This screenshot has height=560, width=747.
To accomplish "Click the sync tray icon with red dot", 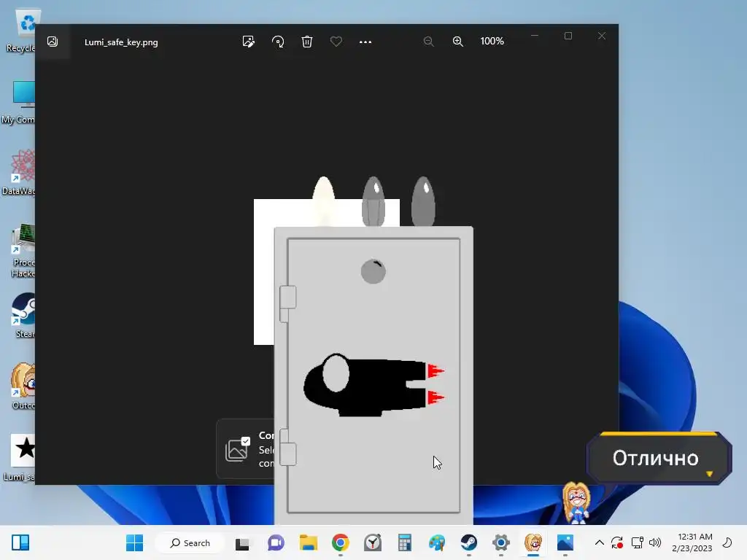I will 617,542.
